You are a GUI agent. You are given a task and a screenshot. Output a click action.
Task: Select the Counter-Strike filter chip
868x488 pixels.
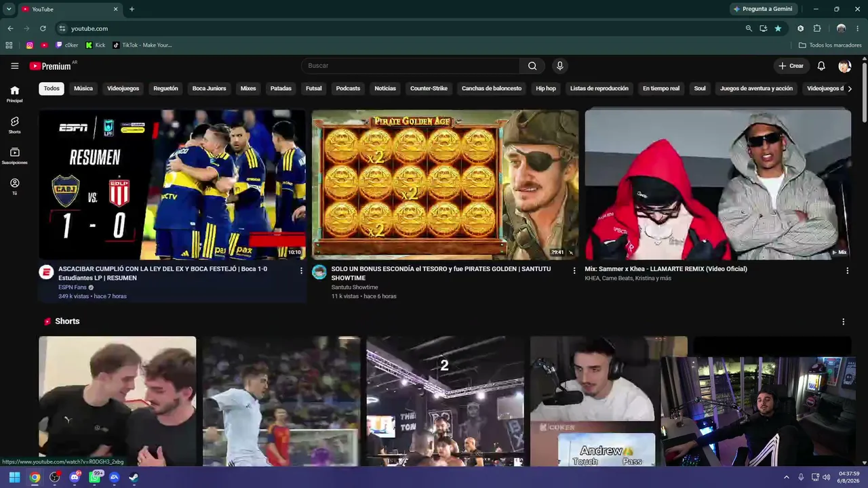[429, 88]
